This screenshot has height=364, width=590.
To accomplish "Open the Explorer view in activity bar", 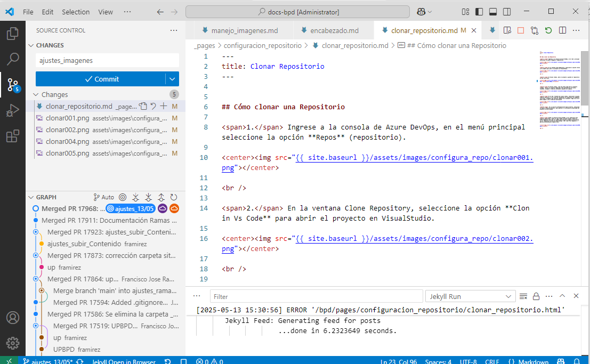I will [x=13, y=34].
